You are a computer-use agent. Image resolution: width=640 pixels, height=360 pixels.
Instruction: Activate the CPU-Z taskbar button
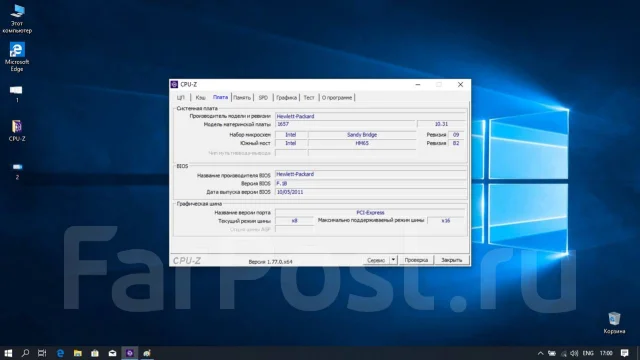point(130,353)
